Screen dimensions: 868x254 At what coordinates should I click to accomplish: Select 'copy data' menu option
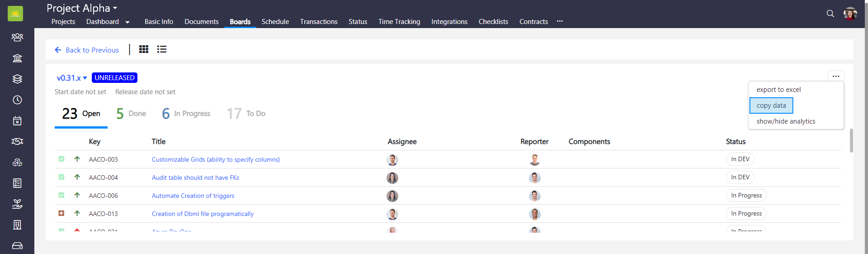coord(771,105)
